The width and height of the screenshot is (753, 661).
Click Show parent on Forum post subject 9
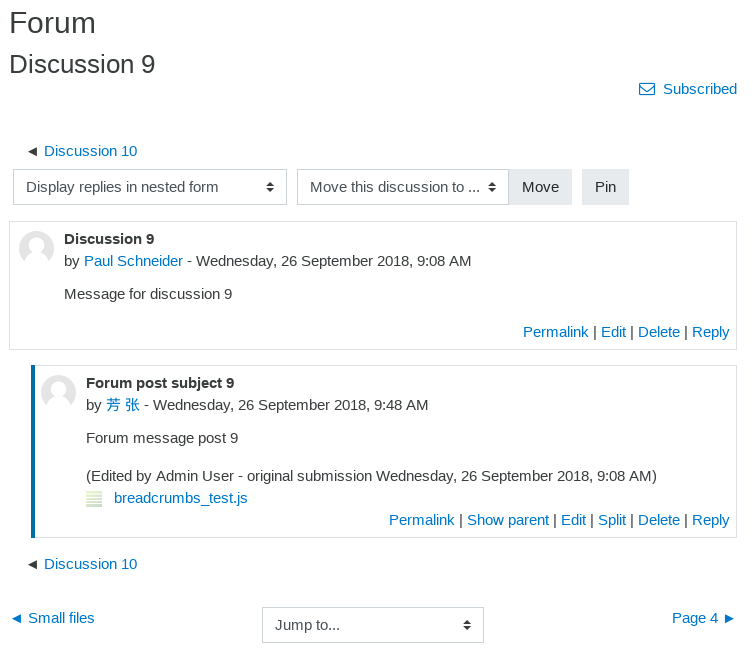tap(508, 520)
